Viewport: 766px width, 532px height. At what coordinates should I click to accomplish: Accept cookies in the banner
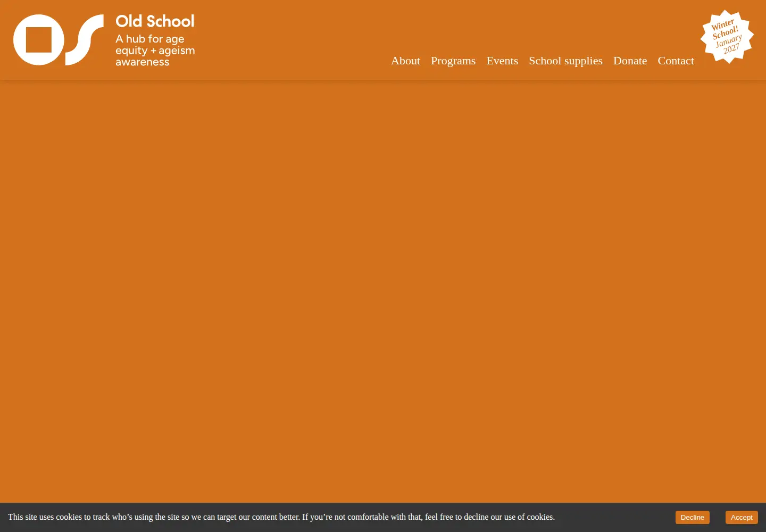coord(742,517)
